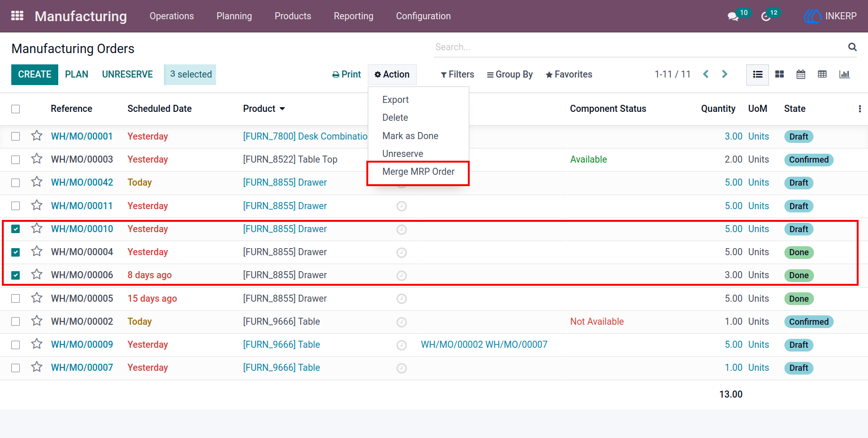Uncheck the WH/MO/00010 row checkbox

(x=15, y=229)
